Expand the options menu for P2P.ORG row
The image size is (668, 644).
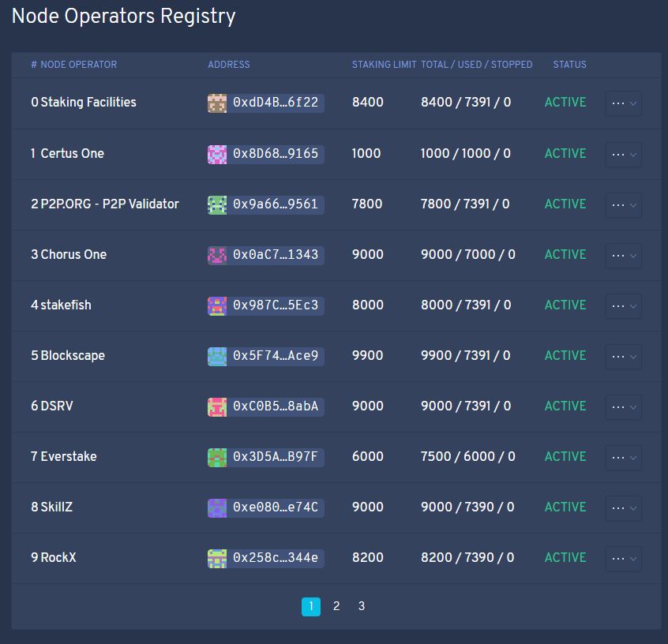pos(624,205)
